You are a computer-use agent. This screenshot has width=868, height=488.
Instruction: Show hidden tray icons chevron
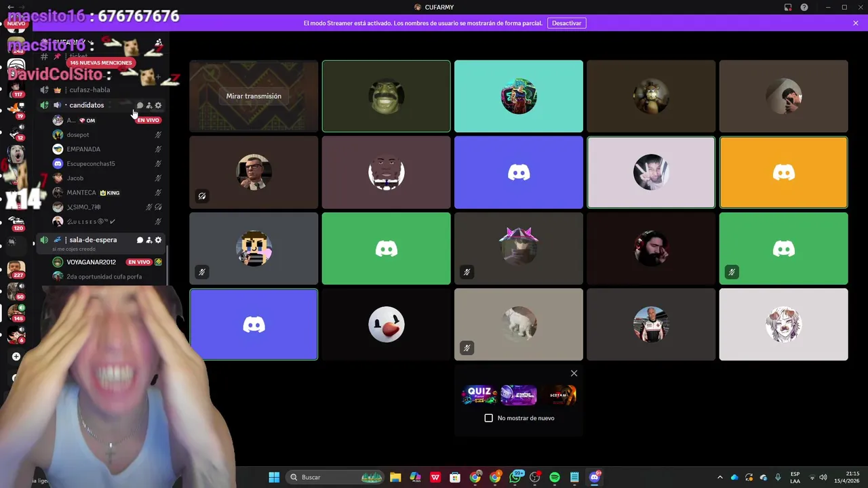pos(720,477)
